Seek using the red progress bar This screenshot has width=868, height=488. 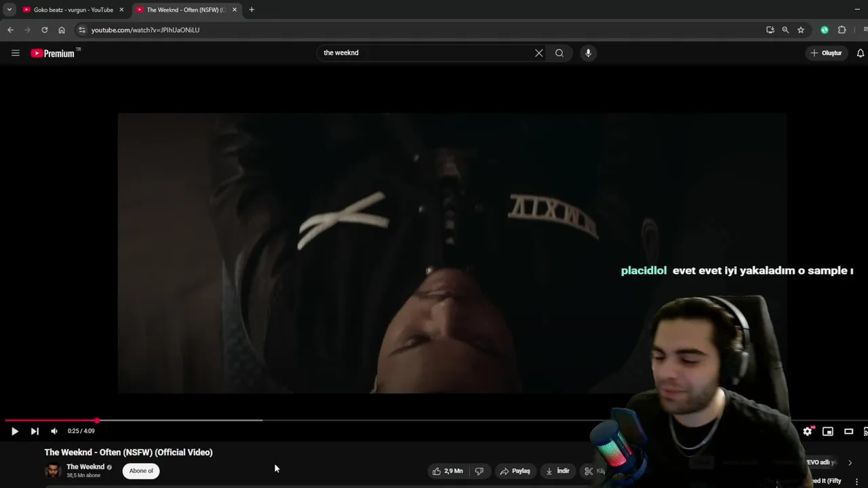pyautogui.click(x=434, y=420)
